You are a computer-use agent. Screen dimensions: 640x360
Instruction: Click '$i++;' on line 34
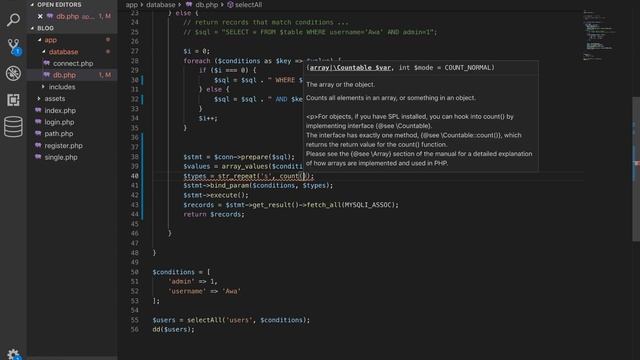(208, 118)
